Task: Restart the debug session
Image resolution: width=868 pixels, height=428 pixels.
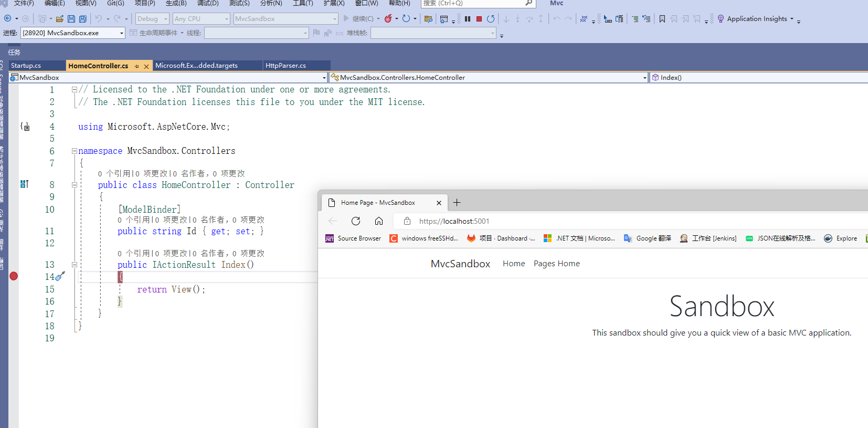Action: tap(491, 19)
